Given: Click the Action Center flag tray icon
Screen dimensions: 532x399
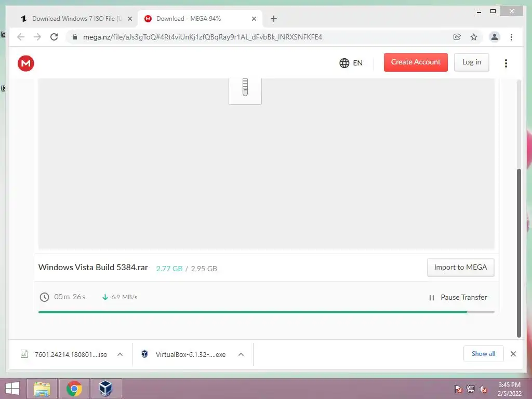Looking at the screenshot, I should tap(458, 389).
